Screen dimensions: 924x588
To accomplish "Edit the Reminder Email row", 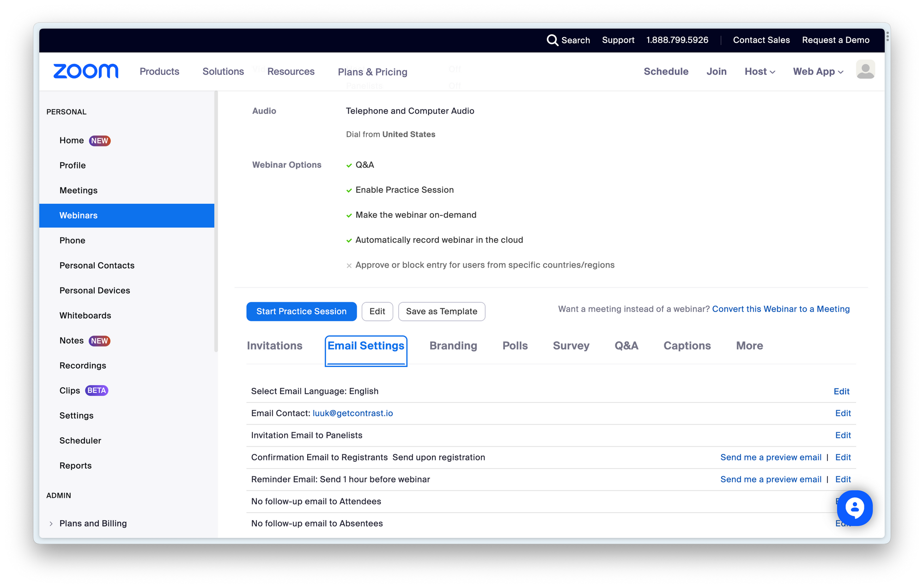I will 843,480.
